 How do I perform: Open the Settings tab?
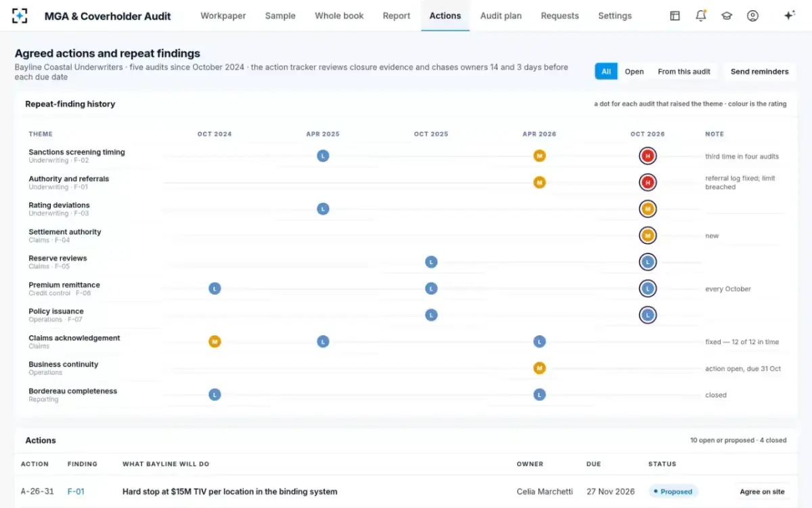coord(615,16)
